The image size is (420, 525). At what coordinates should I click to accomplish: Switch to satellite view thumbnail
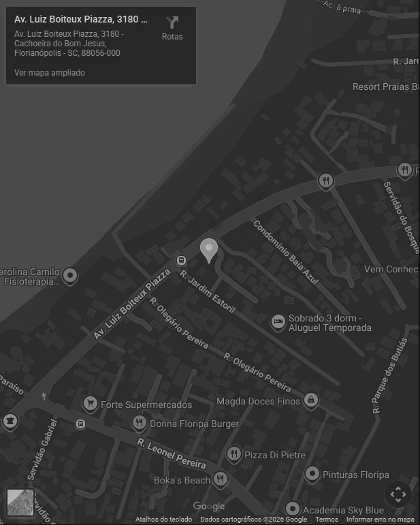coord(20,503)
